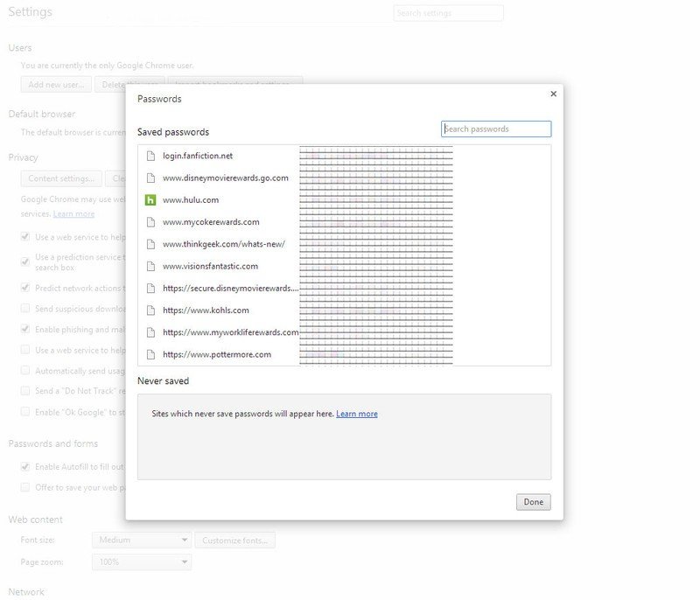Click the page icon beside https://www.myworkliferewards.com
Viewport: 700px width, 600px height.
(x=150, y=332)
